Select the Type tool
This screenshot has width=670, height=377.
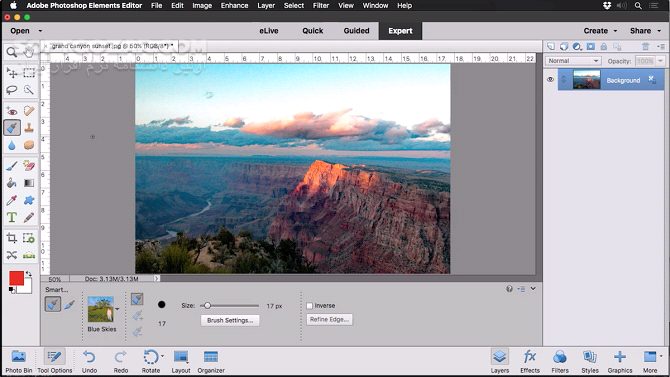(x=12, y=217)
